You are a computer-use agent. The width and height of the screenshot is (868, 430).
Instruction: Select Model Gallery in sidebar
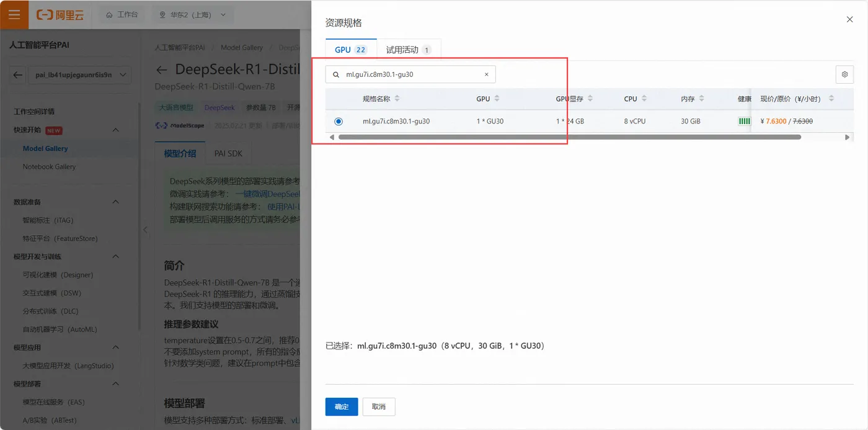click(x=45, y=148)
